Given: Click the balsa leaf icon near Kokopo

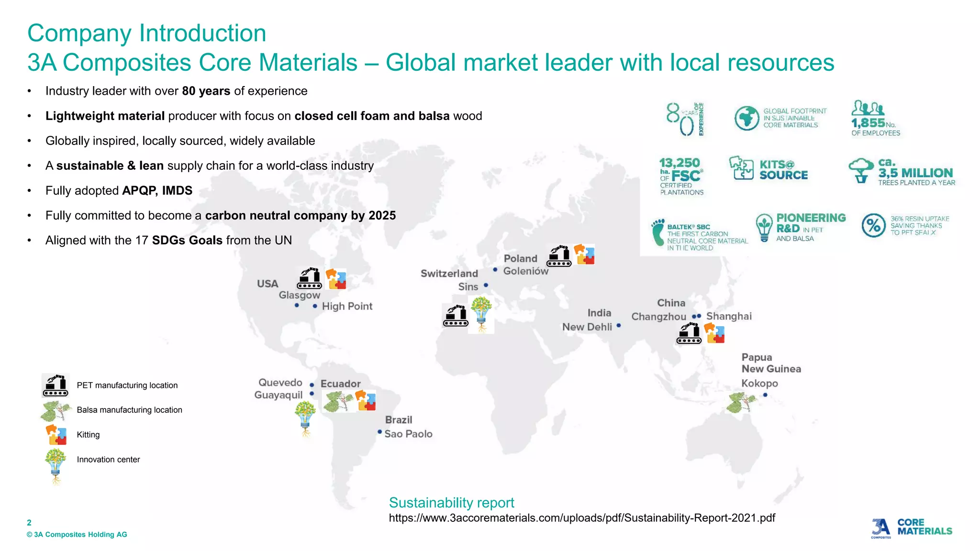Looking at the screenshot, I should 741,403.
